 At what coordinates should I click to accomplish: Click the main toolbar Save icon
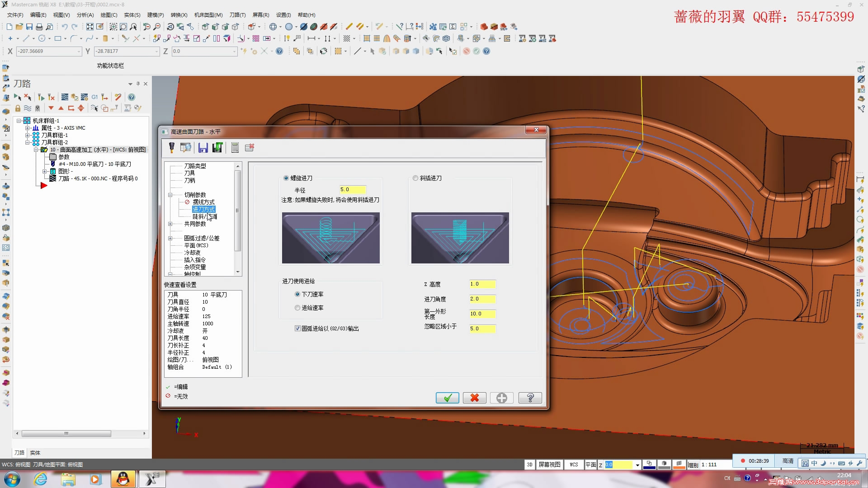29,27
